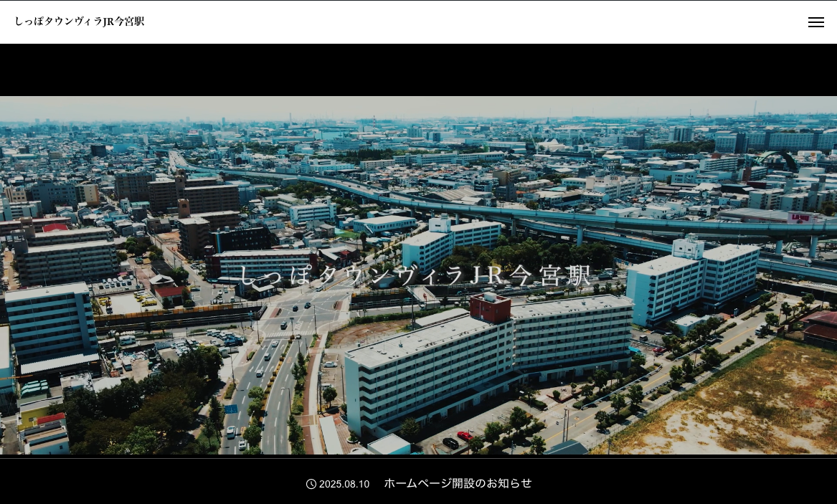The width and height of the screenshot is (837, 504).
Task: Click the large hero title text overlay
Action: [416, 275]
